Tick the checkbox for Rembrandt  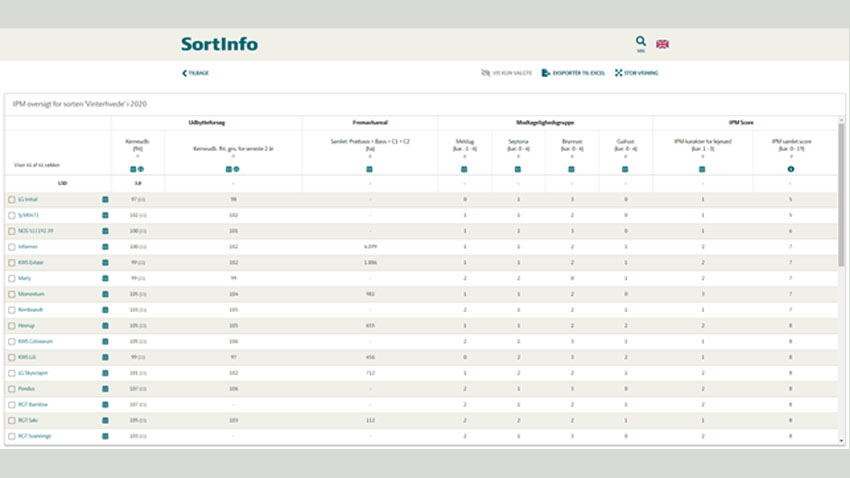(x=12, y=310)
